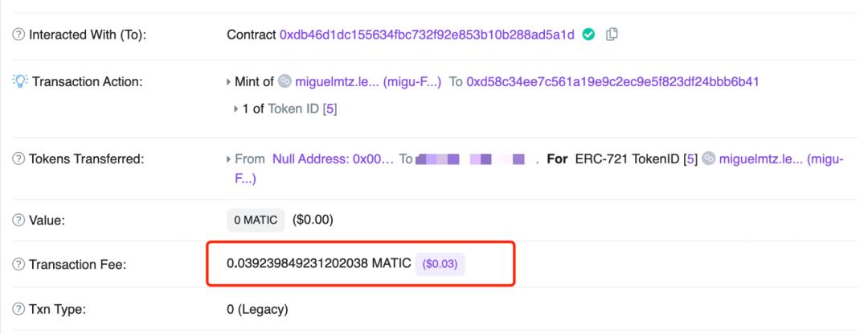Viewport: 868px width, 334px height.
Task: Expand the From Null Address arrow
Action: coord(228,159)
